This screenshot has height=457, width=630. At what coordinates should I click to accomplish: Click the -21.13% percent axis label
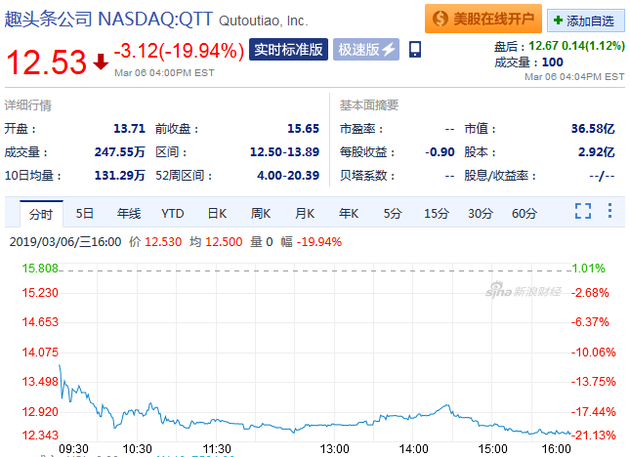click(x=593, y=435)
